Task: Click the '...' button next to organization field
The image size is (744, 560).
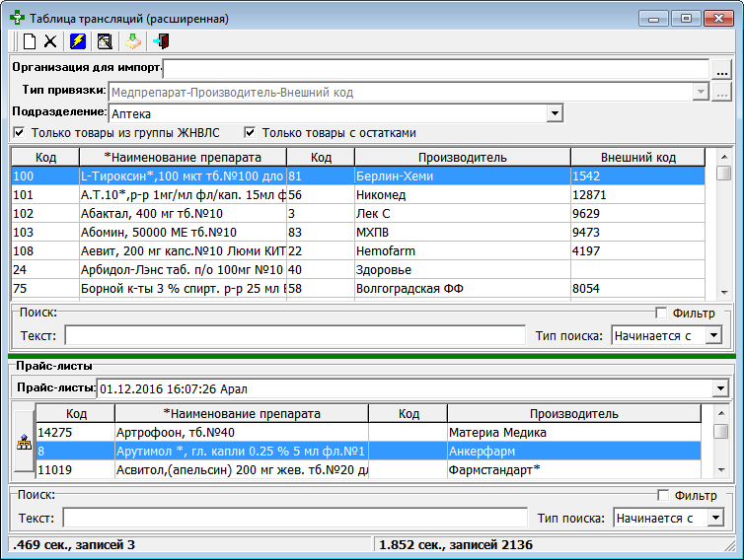Action: (722, 70)
